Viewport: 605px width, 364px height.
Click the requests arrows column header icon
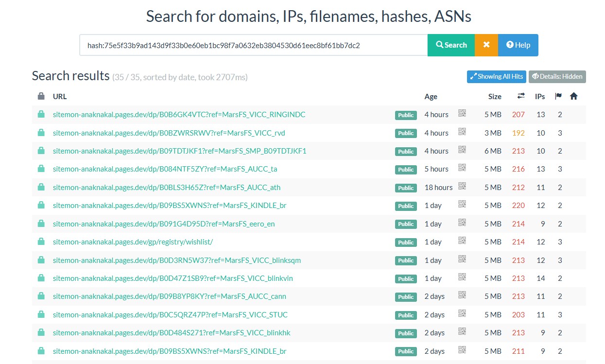pyautogui.click(x=521, y=96)
